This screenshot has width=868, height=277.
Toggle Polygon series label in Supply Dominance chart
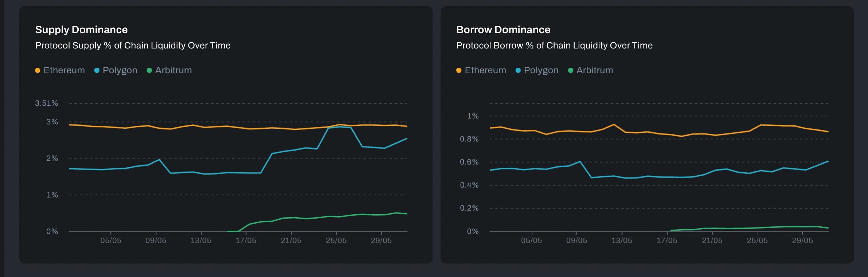(x=120, y=70)
